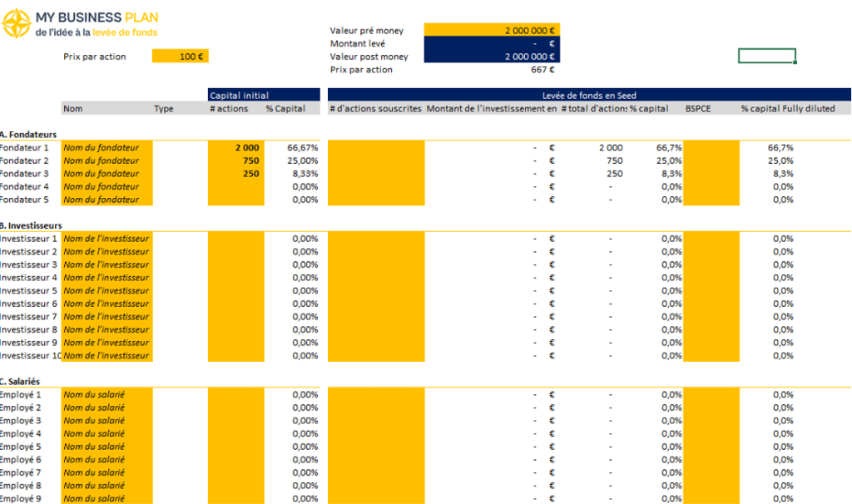The image size is (852, 504).
Task: Select Fondateur 1's 2 000 actions cell
Action: click(x=236, y=147)
